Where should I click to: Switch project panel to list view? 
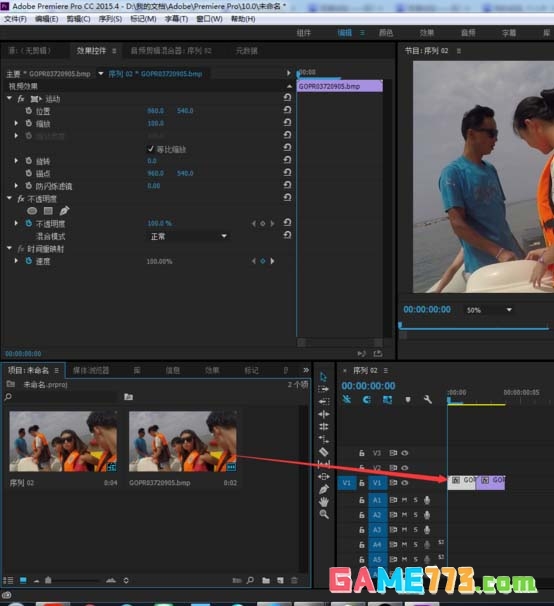click(9, 580)
